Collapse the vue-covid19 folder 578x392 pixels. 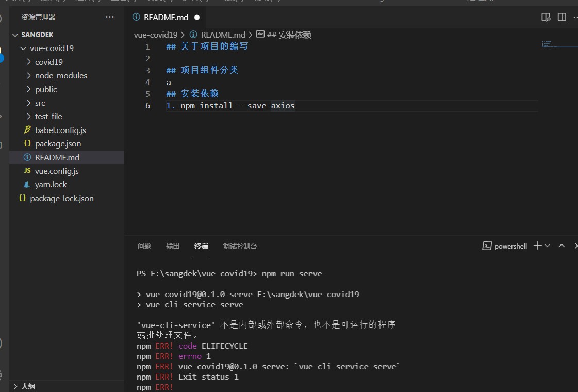[23, 48]
